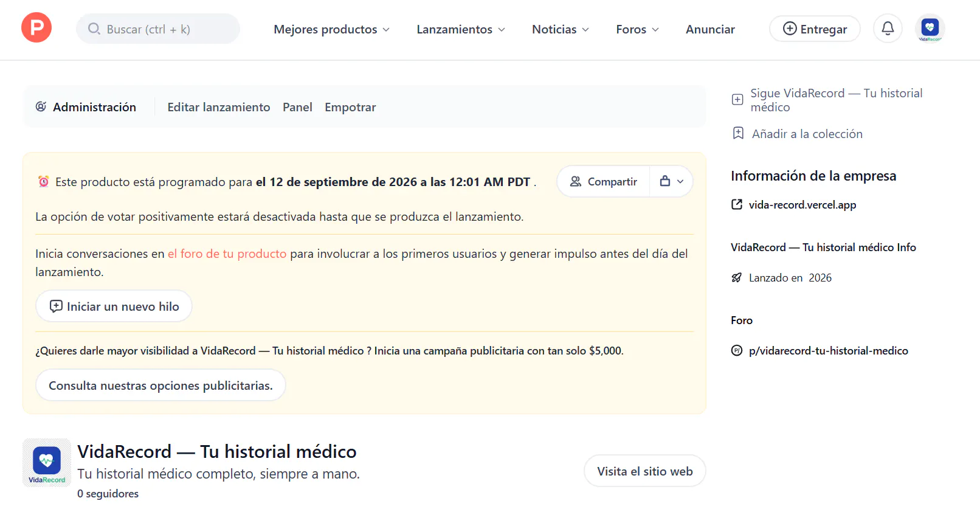Click the plus circle icon in Entregar
This screenshot has height=512, width=980.
(x=790, y=29)
